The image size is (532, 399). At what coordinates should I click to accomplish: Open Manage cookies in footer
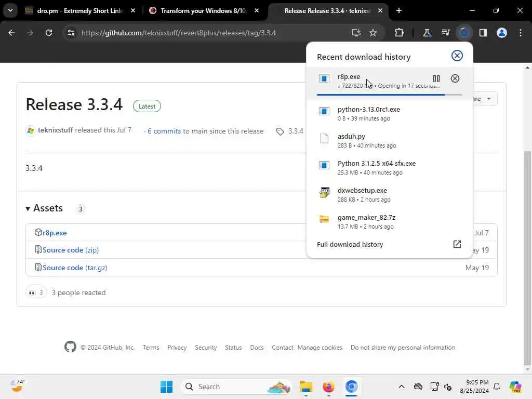320,348
